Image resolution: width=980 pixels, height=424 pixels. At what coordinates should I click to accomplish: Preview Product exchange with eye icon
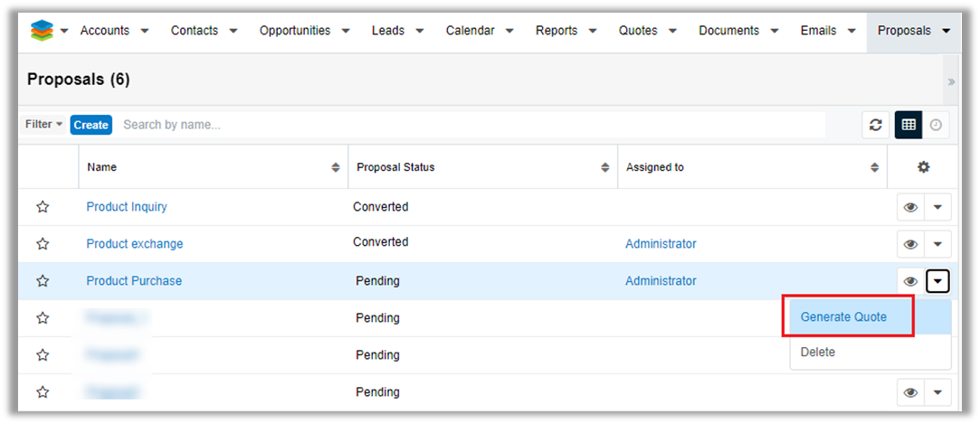coord(910,244)
